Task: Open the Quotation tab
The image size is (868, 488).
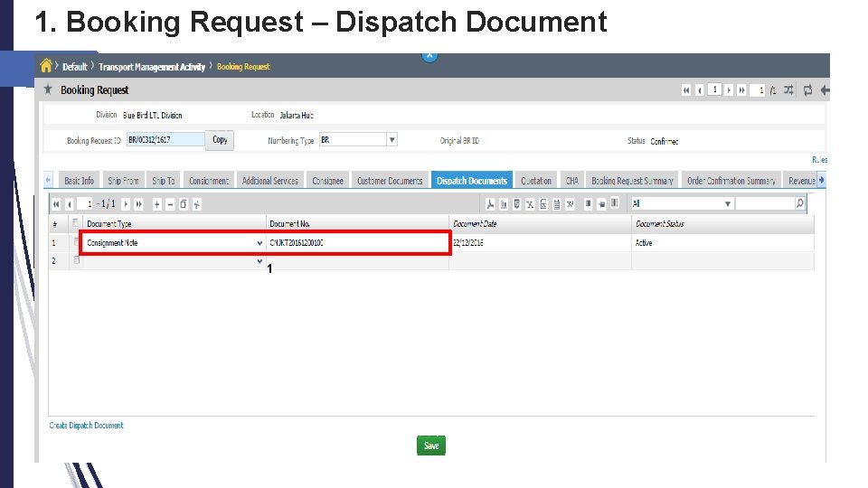Action: pyautogui.click(x=536, y=181)
